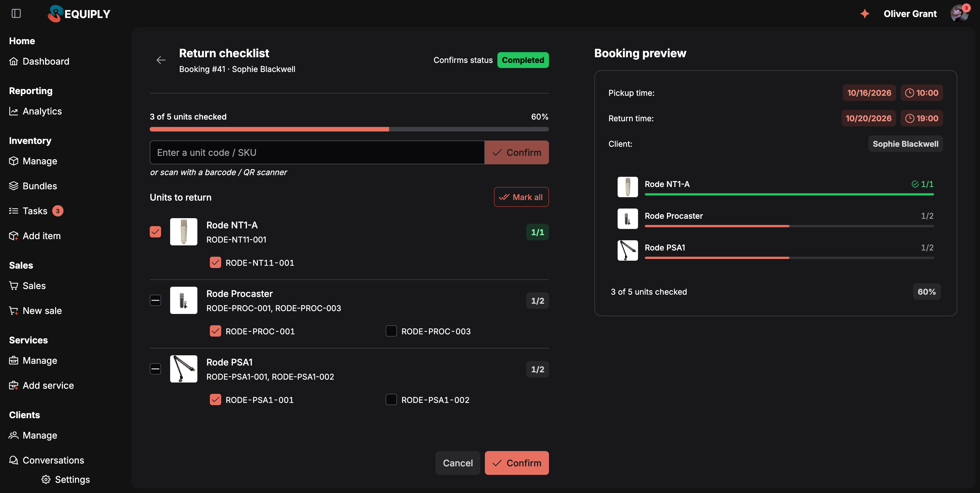Click the Equiply logo
The image size is (980, 493).
pos(79,14)
